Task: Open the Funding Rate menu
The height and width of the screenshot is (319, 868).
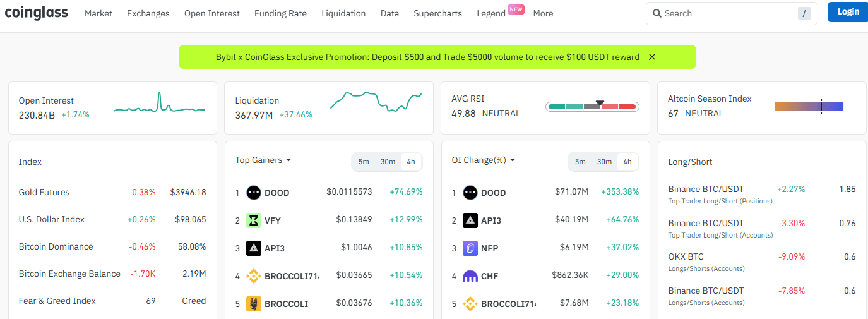Action: click(280, 13)
